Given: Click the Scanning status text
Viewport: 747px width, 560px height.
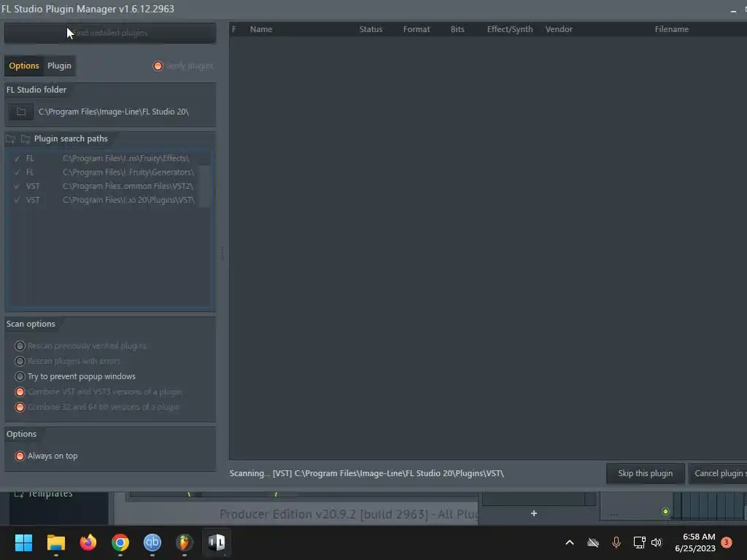Looking at the screenshot, I should click(x=366, y=473).
